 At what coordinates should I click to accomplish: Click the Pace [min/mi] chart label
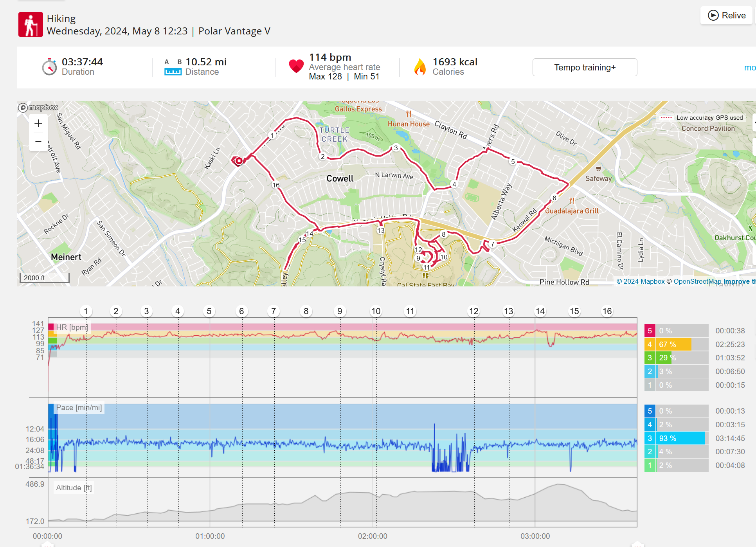tap(79, 407)
